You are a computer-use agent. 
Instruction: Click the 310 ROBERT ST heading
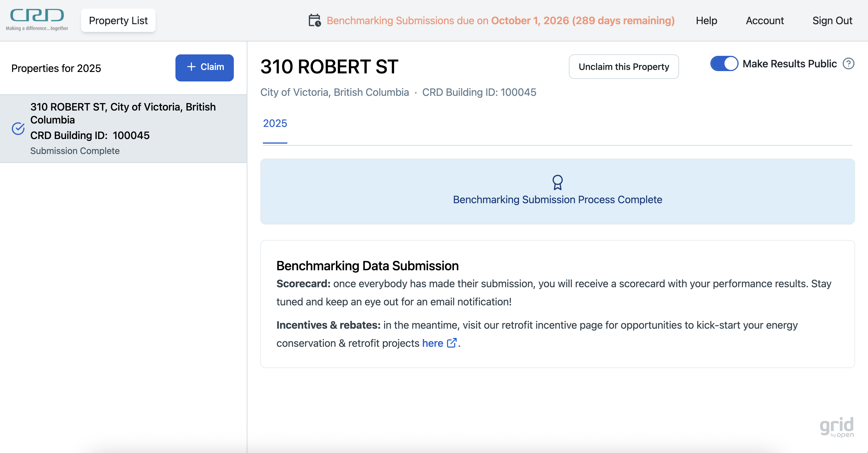point(329,67)
